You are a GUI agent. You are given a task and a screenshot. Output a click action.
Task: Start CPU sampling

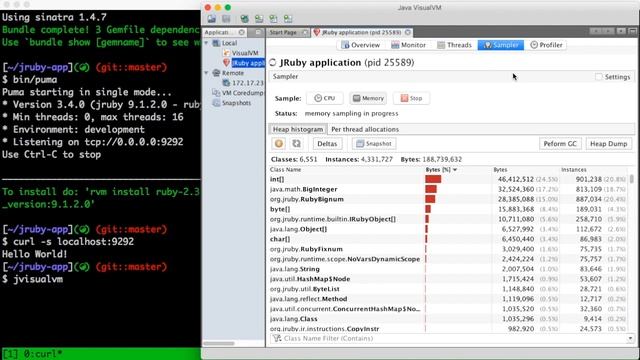coord(325,98)
